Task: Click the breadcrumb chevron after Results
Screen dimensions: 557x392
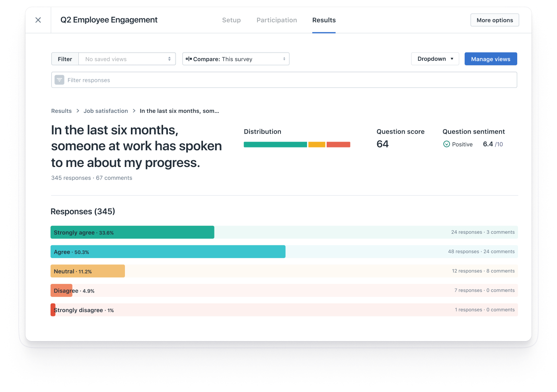Action: [x=78, y=111]
